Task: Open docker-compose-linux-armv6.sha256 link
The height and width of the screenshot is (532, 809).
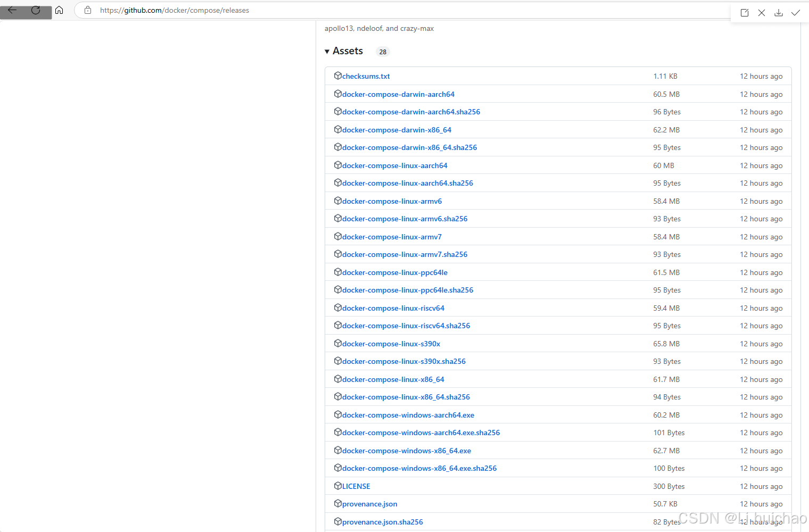Action: tap(404, 219)
